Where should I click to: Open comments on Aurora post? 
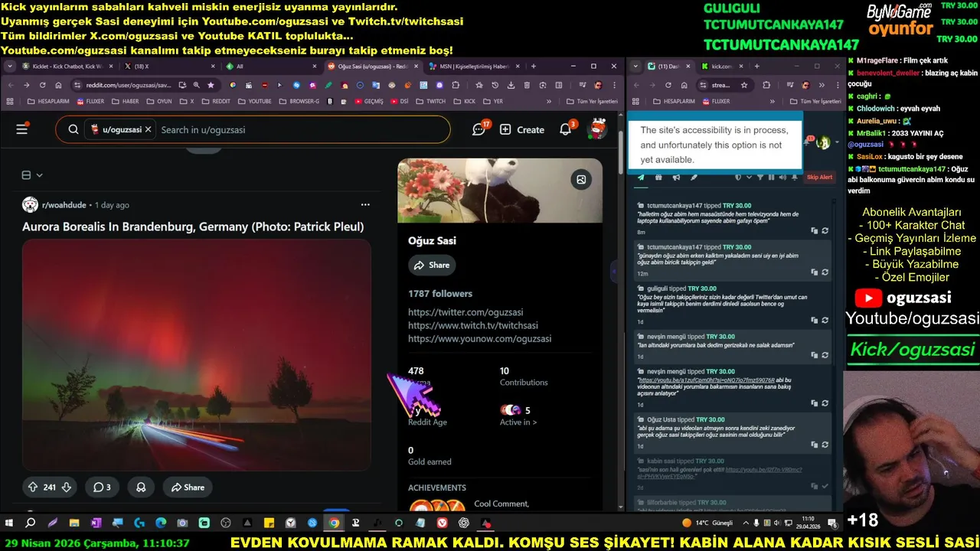[102, 487]
